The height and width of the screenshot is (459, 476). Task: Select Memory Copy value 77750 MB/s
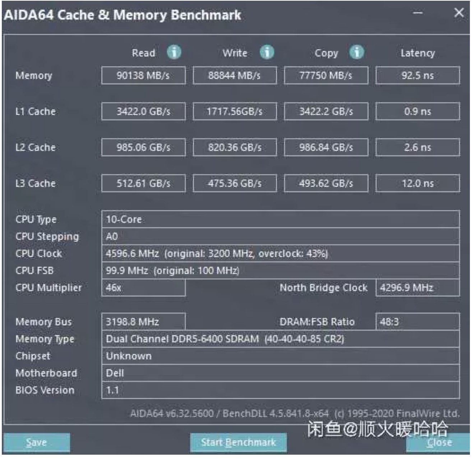[x=326, y=75]
